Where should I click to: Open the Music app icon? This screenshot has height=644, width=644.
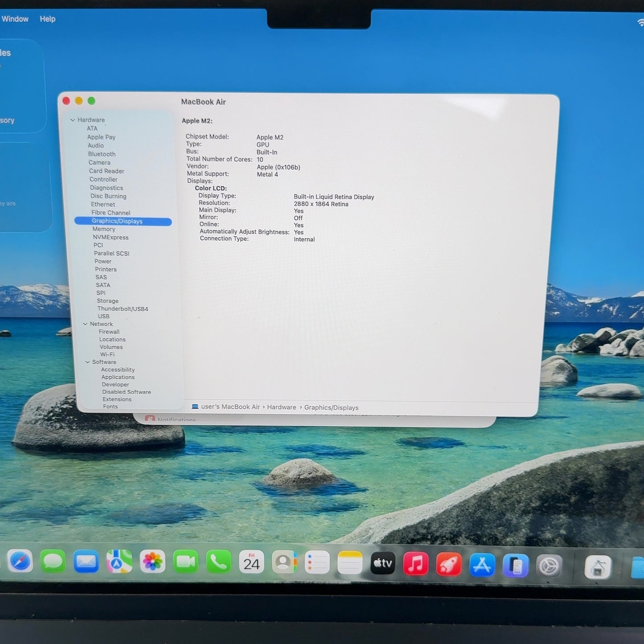[x=416, y=564]
